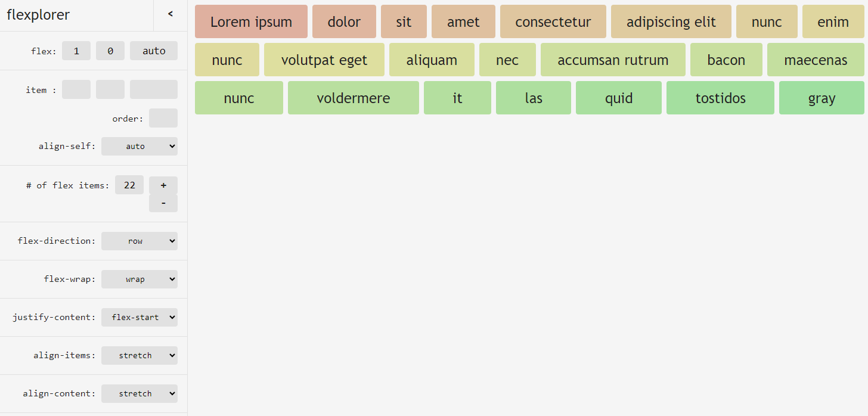
Task: Click the "tostidos" flex item
Action: [720, 98]
